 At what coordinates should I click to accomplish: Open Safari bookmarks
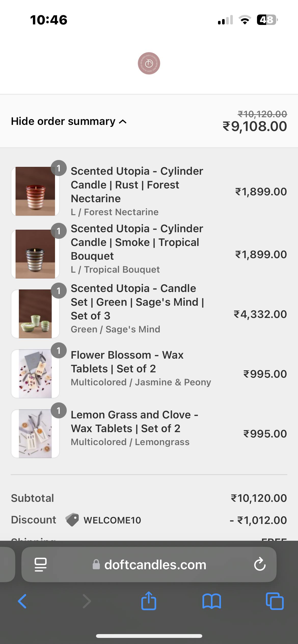[x=212, y=601]
